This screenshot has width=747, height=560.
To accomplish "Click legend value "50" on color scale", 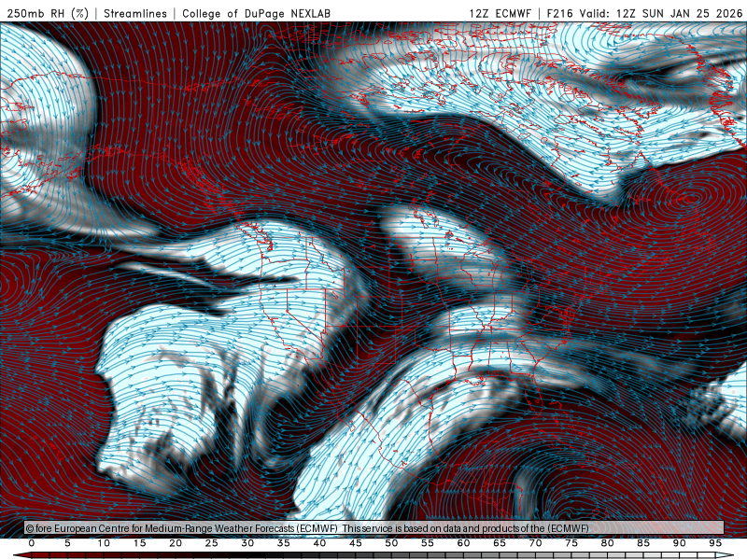I will click(391, 543).
